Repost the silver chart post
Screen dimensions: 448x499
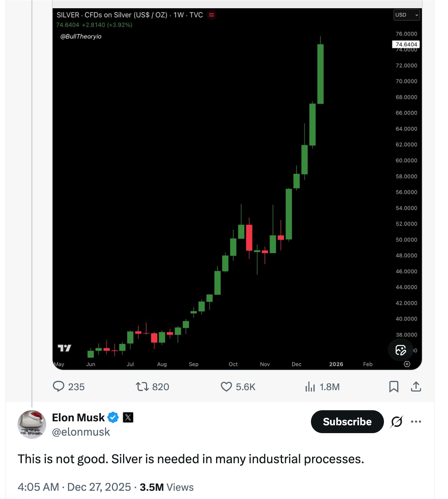142,387
